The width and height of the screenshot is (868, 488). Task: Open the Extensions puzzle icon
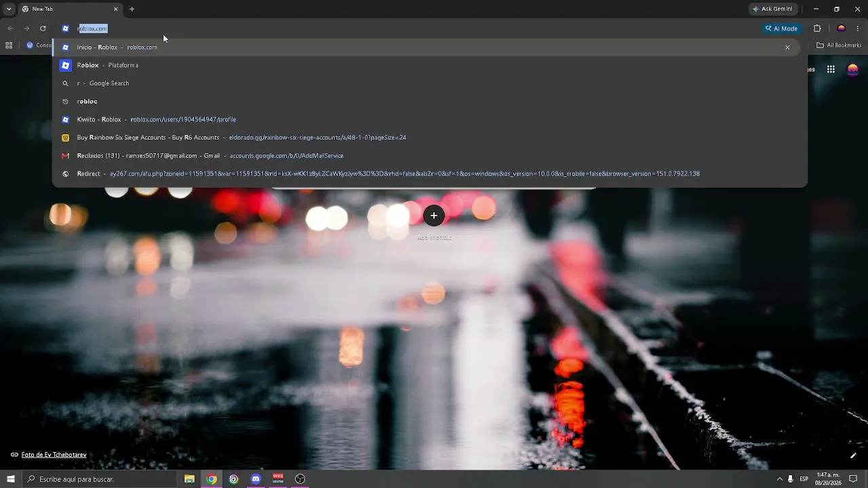point(817,28)
